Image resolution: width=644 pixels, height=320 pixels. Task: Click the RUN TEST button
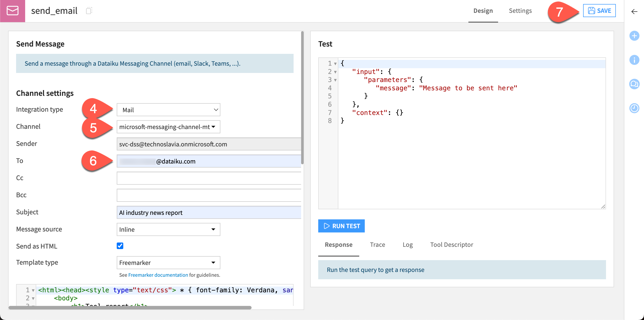[341, 226]
